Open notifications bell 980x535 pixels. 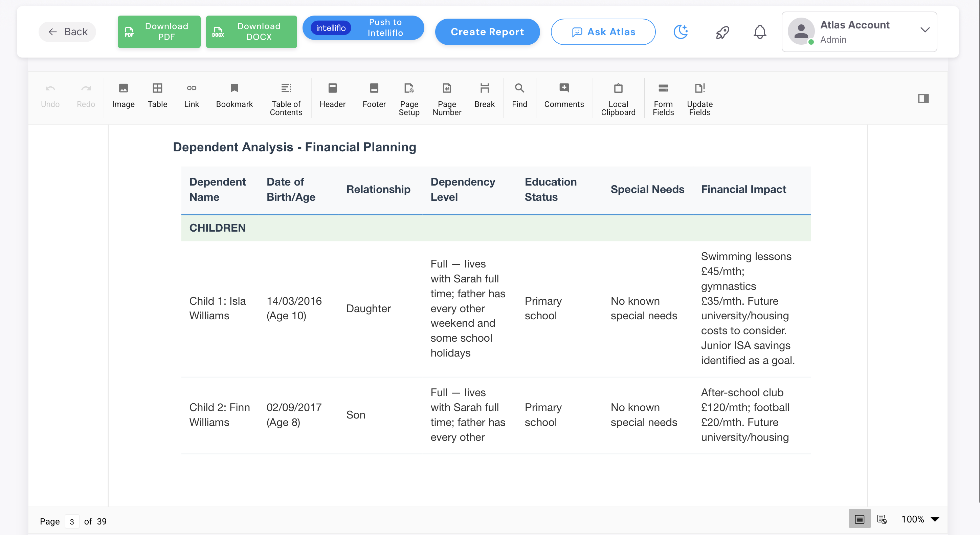tap(760, 32)
